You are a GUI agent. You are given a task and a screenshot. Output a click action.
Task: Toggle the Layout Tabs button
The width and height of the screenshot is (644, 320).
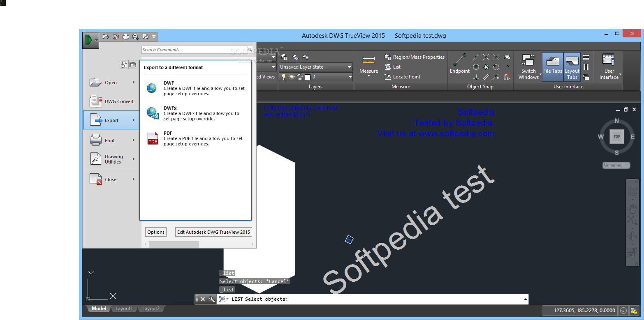coord(572,67)
